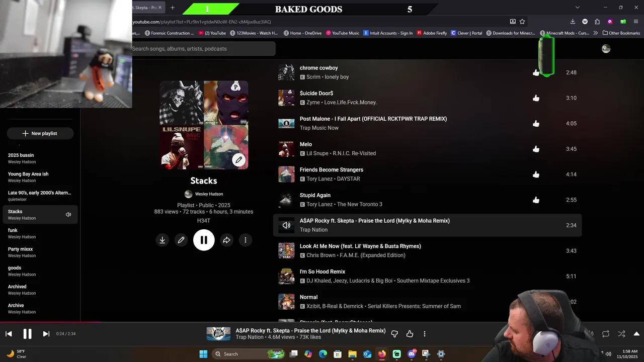Viewport: 644px width, 362px height.
Task: Open Lil Snupe artist link
Action: 317,153
